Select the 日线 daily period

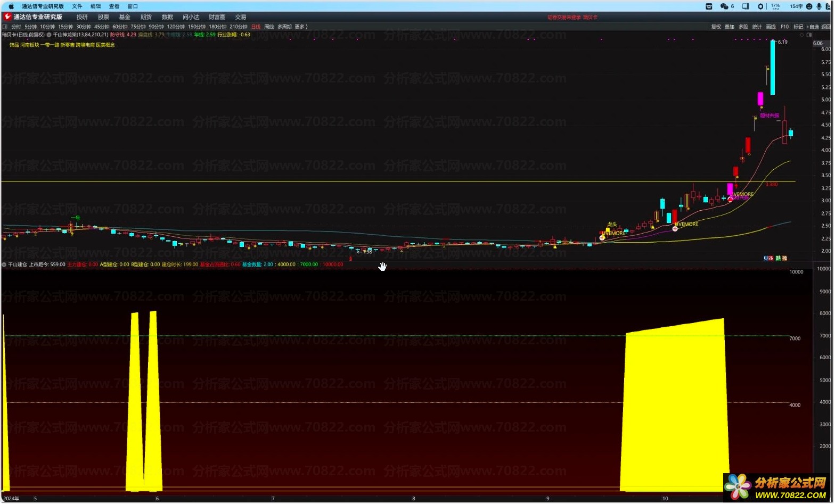pyautogui.click(x=256, y=27)
